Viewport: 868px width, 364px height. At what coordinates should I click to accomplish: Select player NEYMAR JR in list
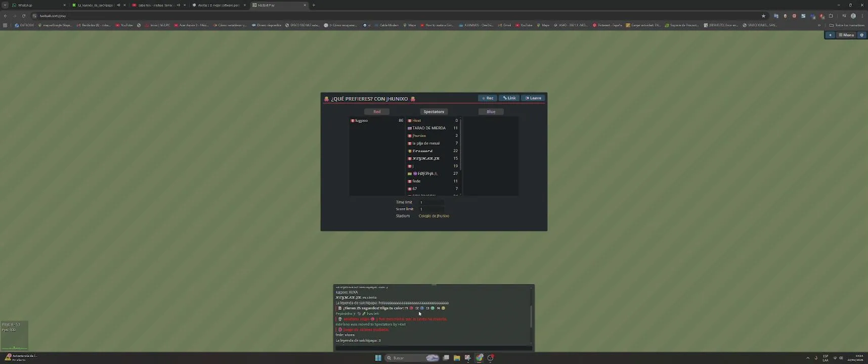point(432,158)
